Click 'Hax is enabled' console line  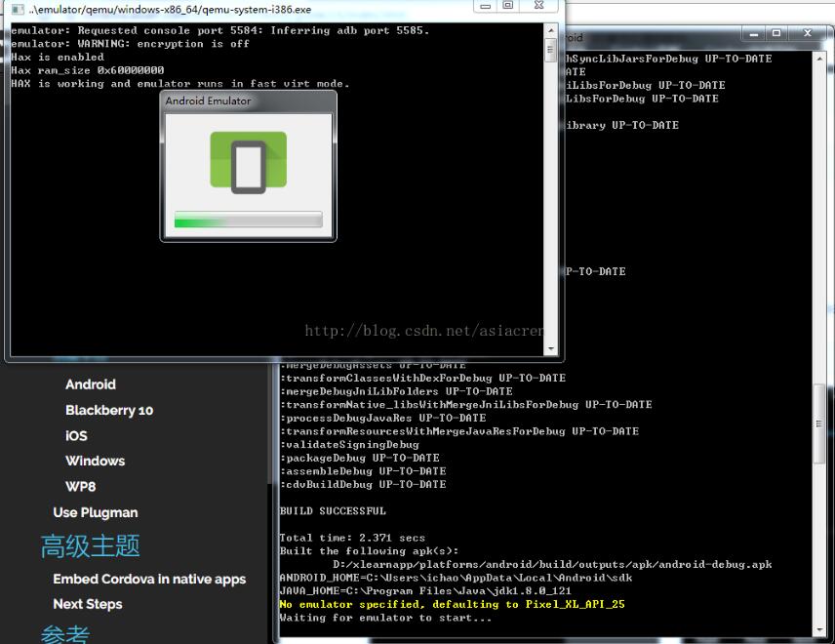[x=58, y=57]
